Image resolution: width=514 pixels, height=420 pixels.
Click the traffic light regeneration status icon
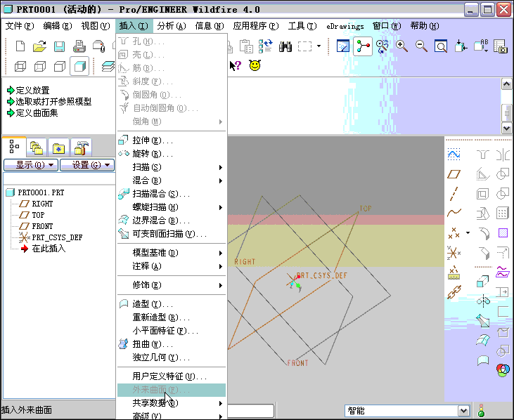[x=481, y=410]
